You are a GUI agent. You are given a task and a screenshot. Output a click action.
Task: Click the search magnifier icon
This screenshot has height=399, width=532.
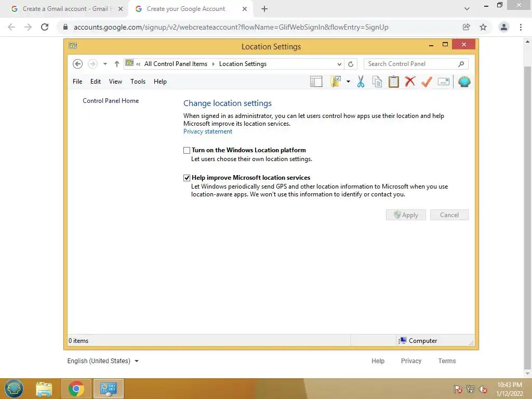click(x=461, y=64)
